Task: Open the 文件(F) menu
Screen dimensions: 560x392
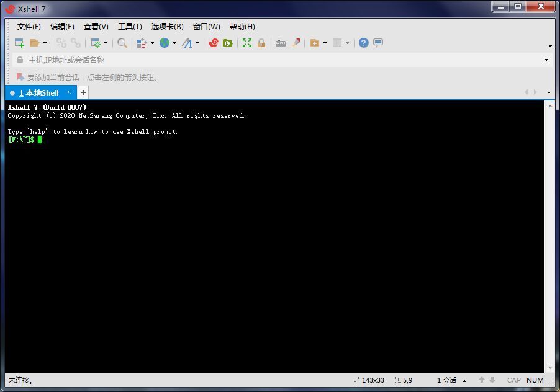Action: click(29, 27)
